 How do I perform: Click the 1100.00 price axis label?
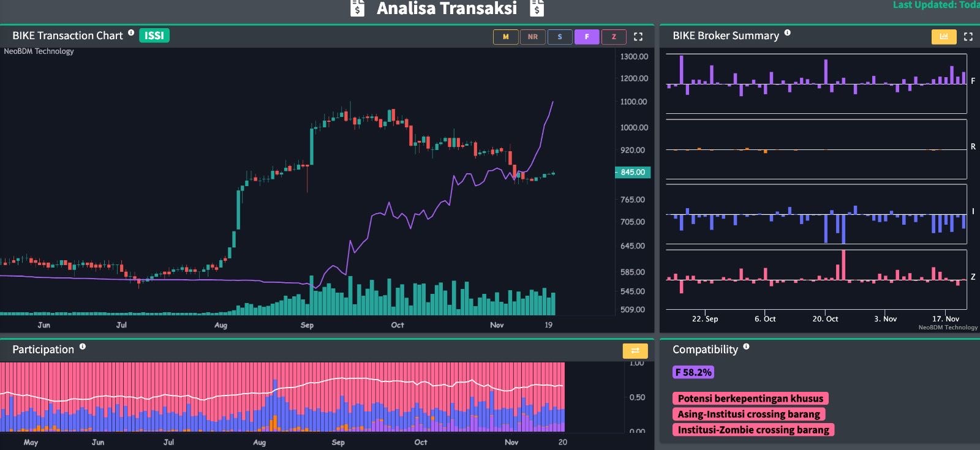pyautogui.click(x=633, y=102)
